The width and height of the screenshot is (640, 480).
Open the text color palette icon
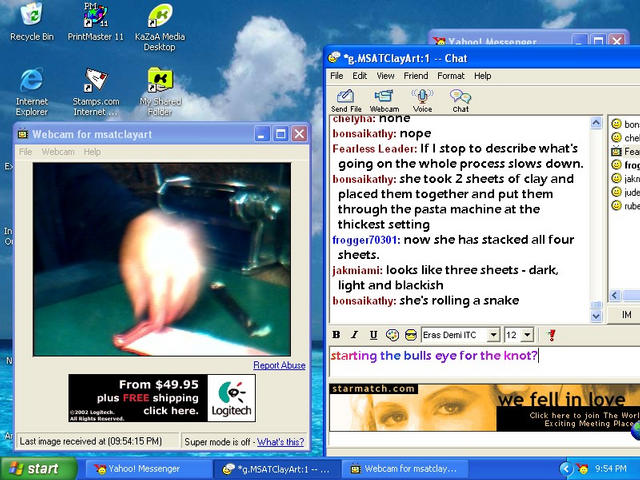392,335
